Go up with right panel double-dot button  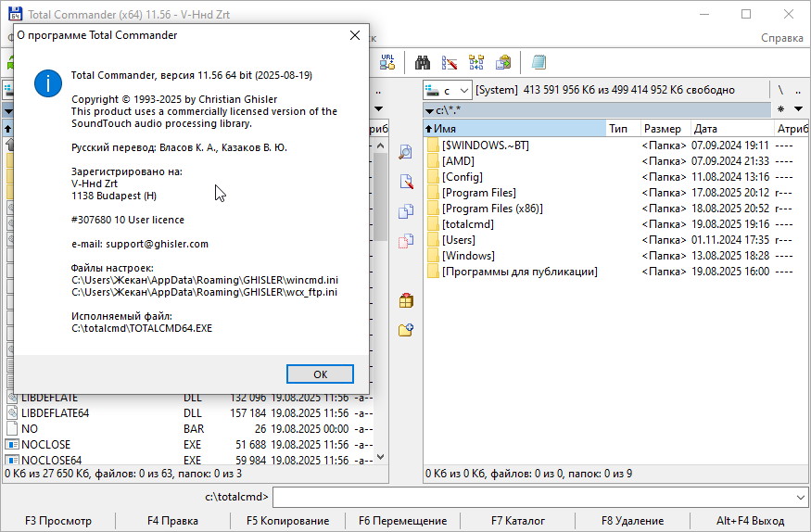pyautogui.click(x=798, y=91)
